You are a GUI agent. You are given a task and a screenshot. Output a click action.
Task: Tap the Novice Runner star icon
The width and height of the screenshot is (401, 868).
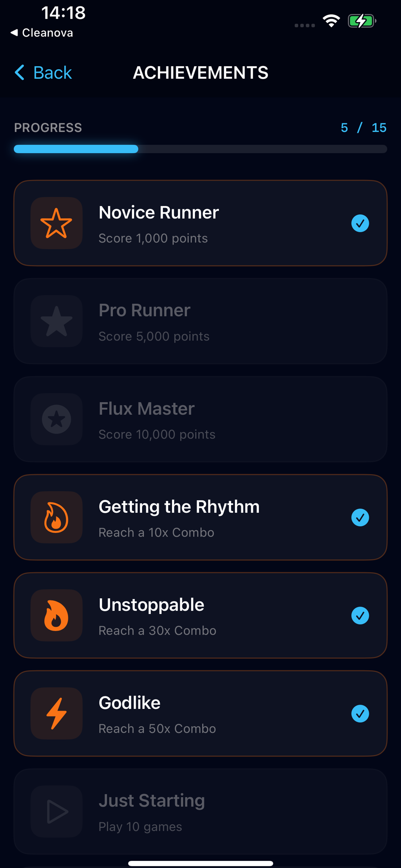tap(56, 223)
